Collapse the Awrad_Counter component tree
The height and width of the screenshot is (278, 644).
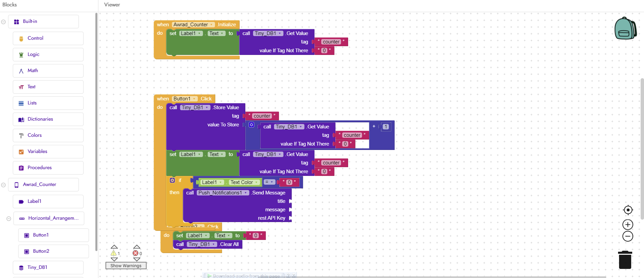[3, 185]
